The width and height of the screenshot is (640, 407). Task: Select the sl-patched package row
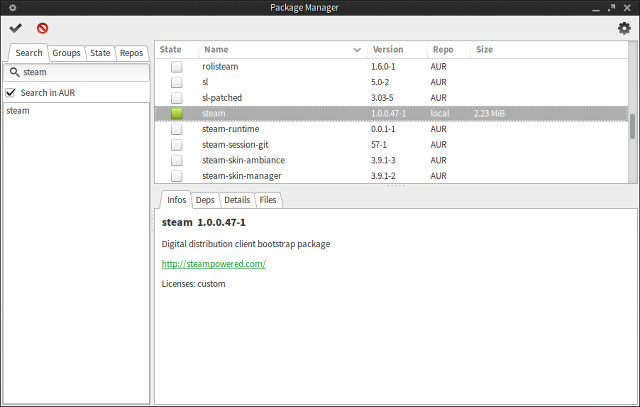[x=391, y=98]
